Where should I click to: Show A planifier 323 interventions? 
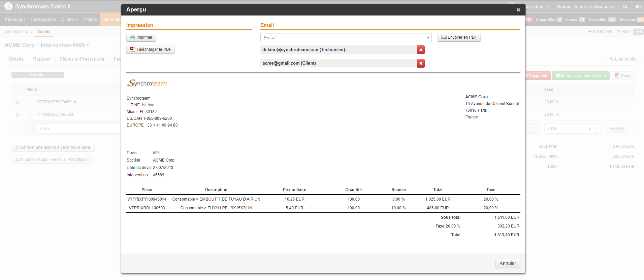(x=602, y=20)
